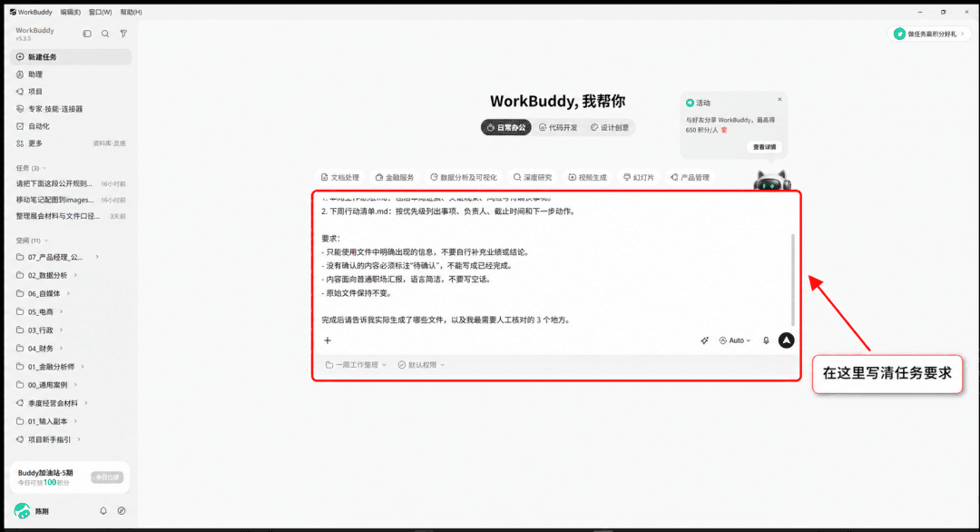Open task 请把下面这段公开规则...
Image resolution: width=980 pixels, height=532 pixels.
click(x=71, y=183)
